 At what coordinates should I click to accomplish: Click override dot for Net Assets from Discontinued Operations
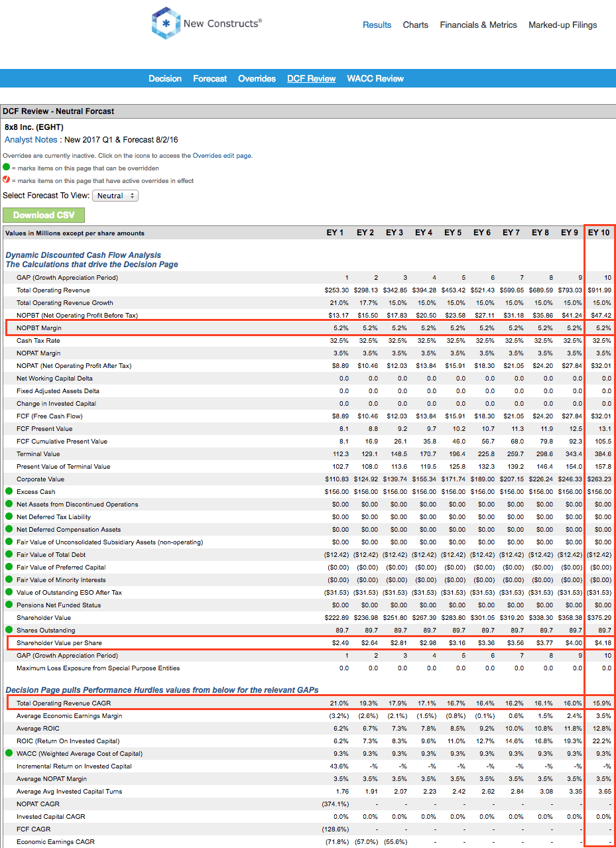9,504
